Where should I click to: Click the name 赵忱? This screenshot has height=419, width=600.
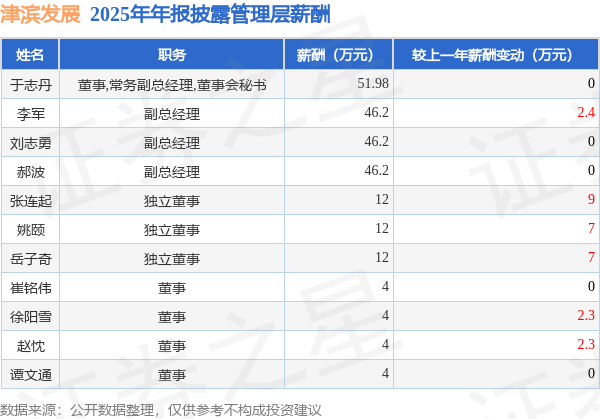31,346
